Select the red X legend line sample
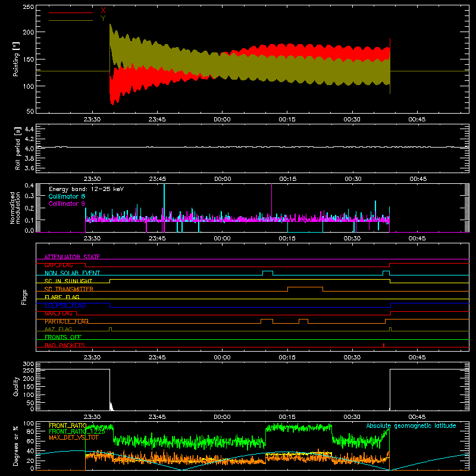This screenshot has height=476, width=476. [71, 12]
